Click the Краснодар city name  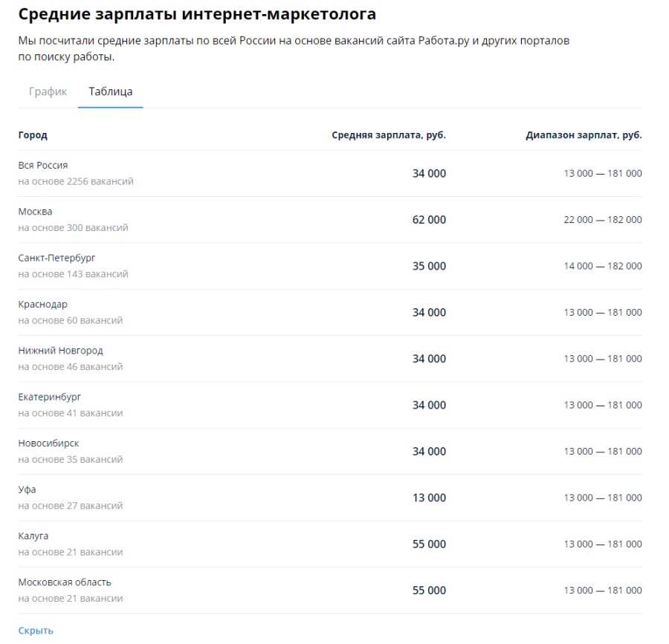tap(42, 305)
